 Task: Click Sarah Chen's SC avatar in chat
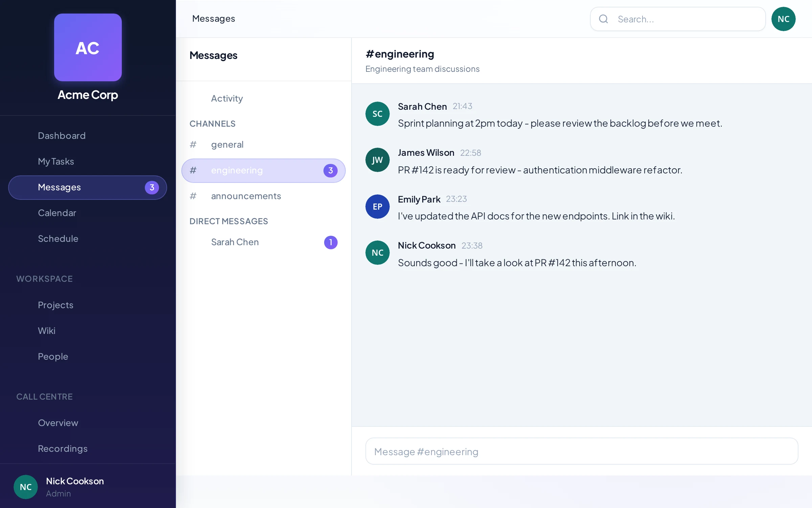[x=378, y=114]
